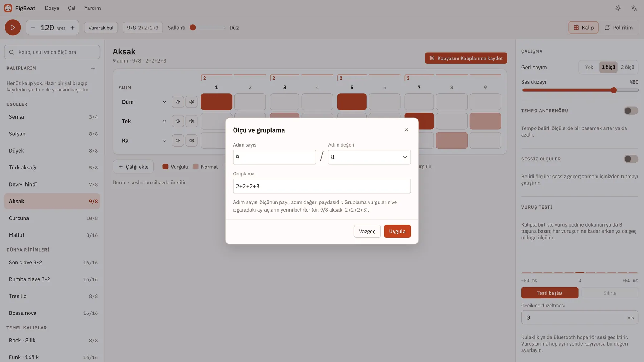Toggle Tempo Antrenörü switch

[x=631, y=111]
